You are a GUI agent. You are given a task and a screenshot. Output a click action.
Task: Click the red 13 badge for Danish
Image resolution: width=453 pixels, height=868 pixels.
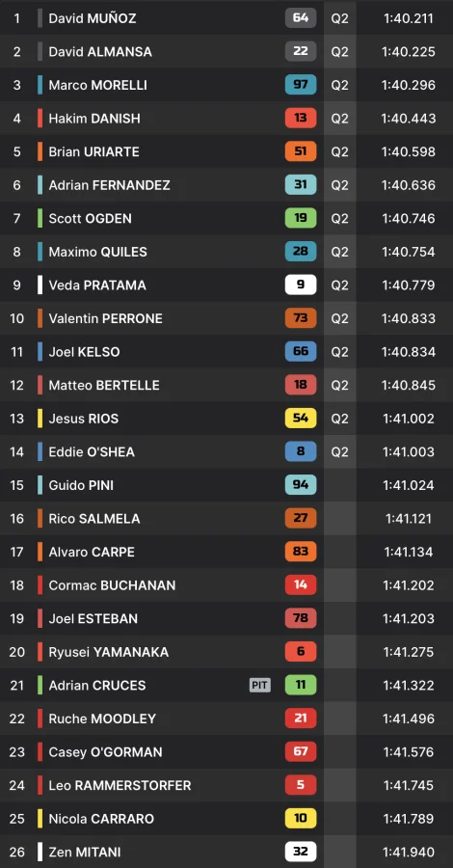click(301, 118)
